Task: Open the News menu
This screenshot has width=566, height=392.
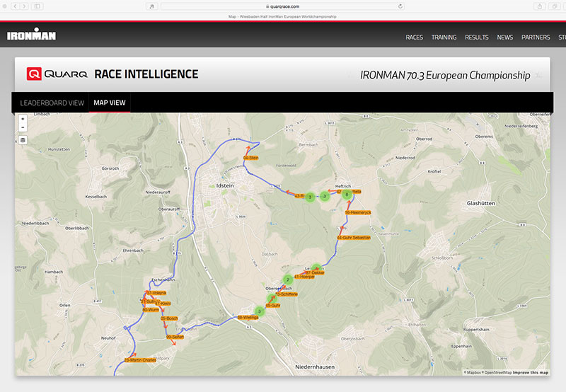Action: tap(504, 38)
